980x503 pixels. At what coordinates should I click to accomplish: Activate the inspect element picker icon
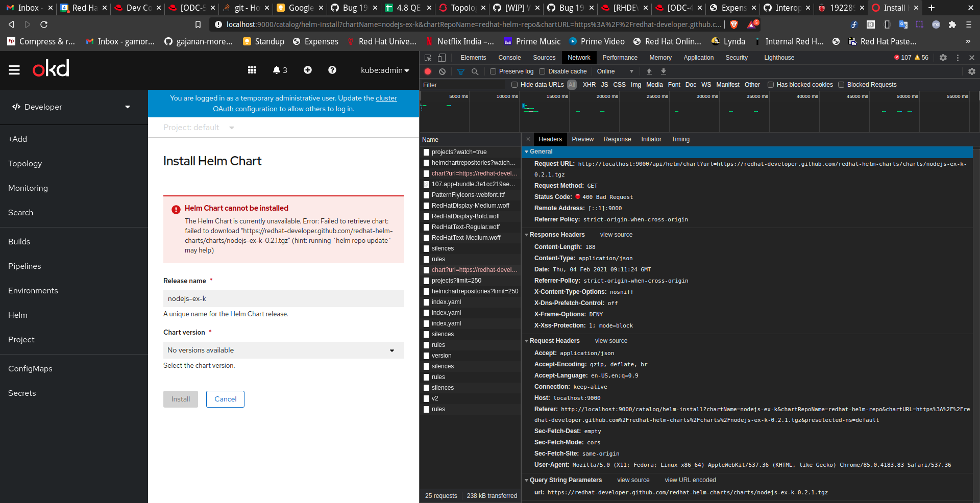pos(428,58)
